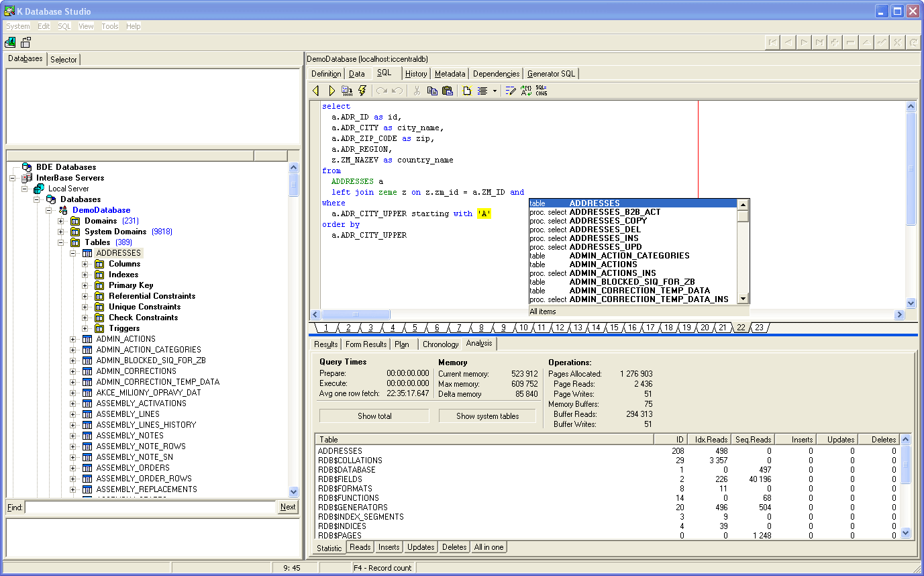Open dropdown arrow next to align icon
The image size is (924, 576).
(495, 91)
